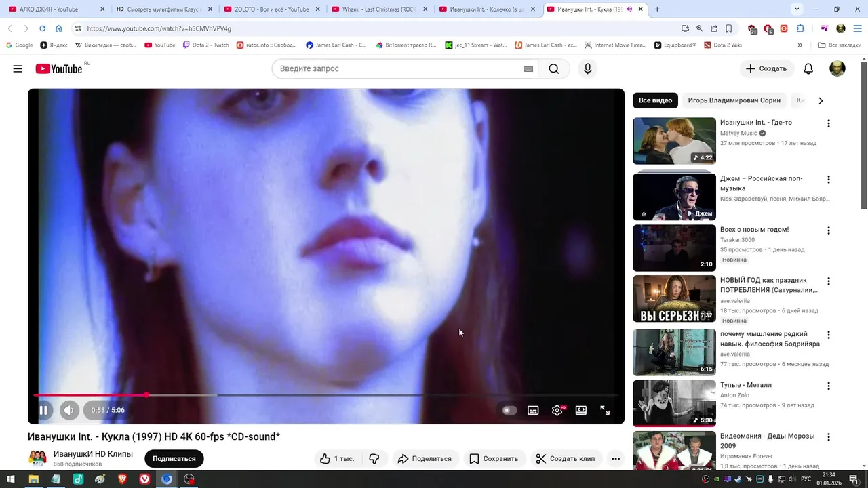The width and height of the screenshot is (868, 488).
Task: Open YouTube notifications bell
Action: pos(808,68)
